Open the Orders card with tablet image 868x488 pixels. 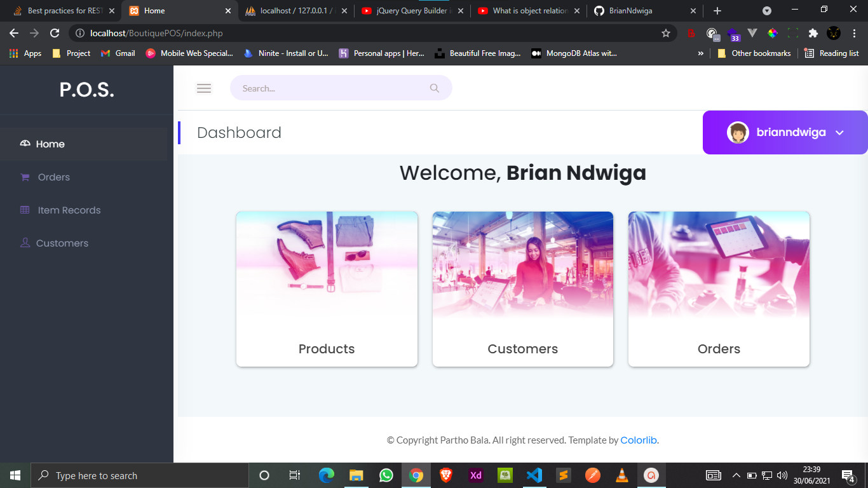[x=719, y=289]
